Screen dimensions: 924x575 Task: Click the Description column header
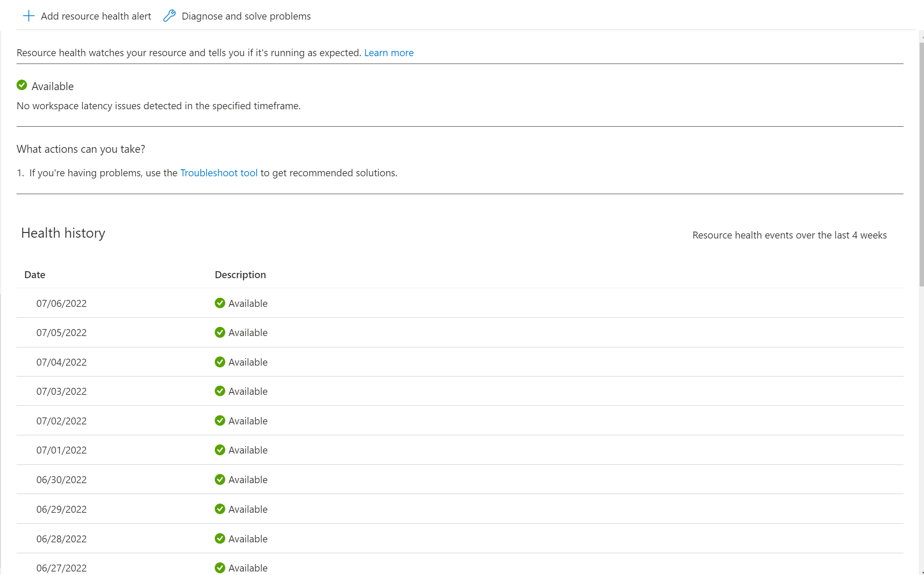pyautogui.click(x=240, y=275)
